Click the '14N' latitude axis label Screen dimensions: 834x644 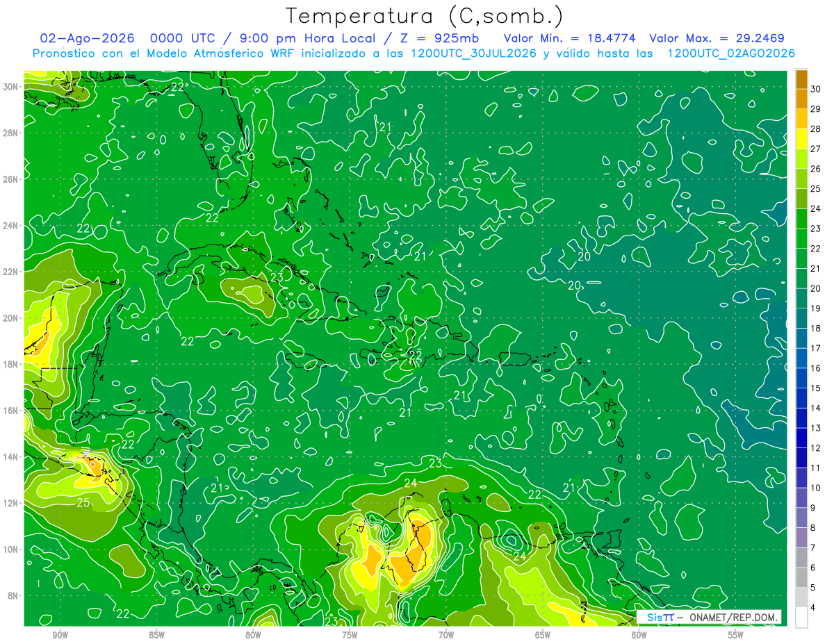pos(11,457)
